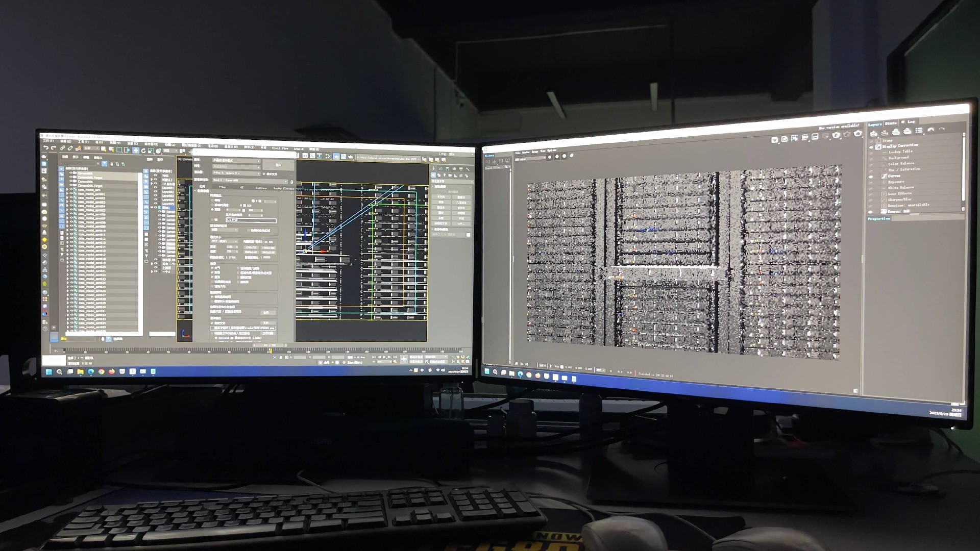Click the Undo arrow in 3ds Max toolbar

coord(46,148)
